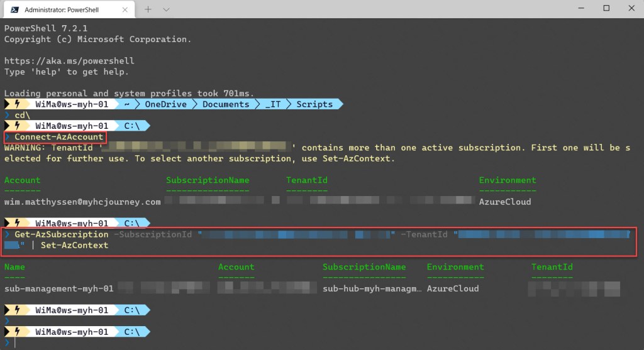Click the Scripts segment in the prompt path
644x350 pixels.
314,104
